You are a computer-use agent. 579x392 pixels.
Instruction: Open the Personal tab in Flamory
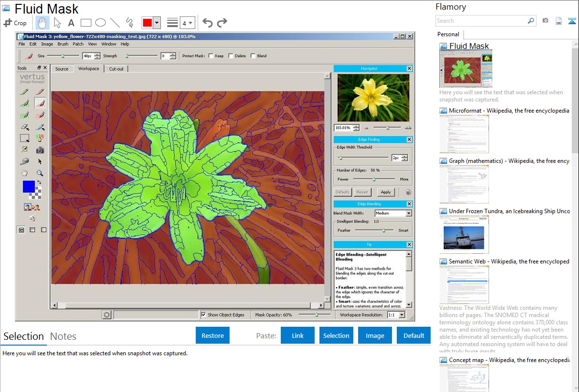(448, 34)
